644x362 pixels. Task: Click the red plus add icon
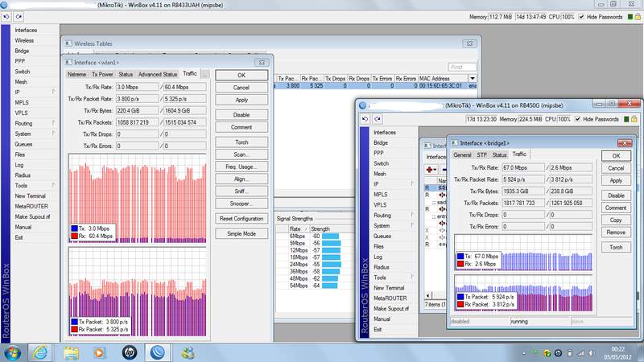[431, 169]
